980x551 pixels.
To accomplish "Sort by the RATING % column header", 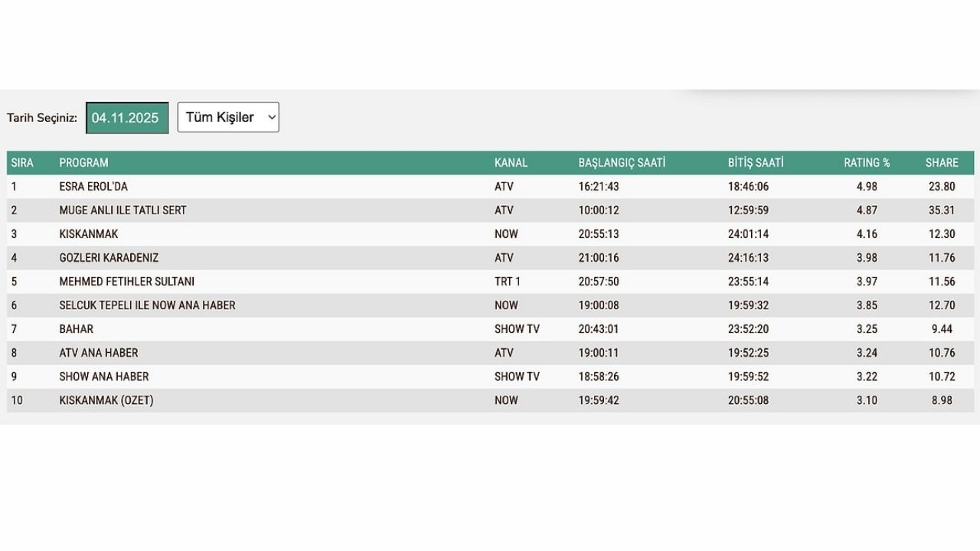I will [867, 162].
